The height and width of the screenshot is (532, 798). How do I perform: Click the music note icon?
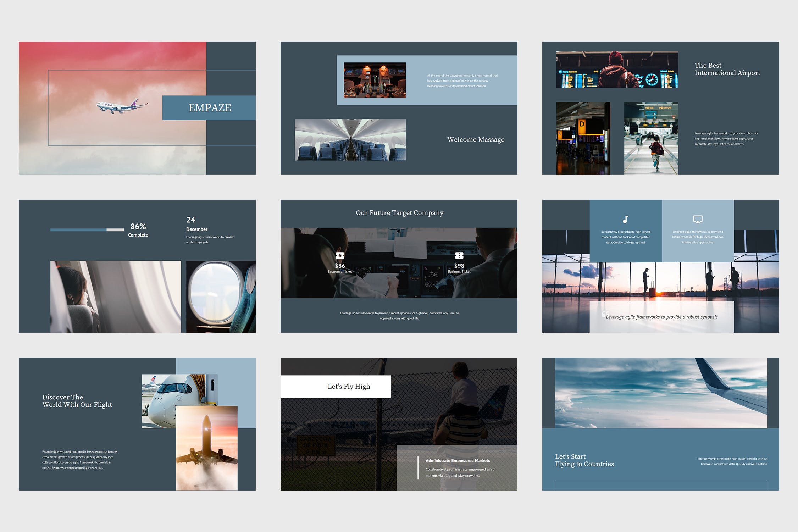pos(626,220)
